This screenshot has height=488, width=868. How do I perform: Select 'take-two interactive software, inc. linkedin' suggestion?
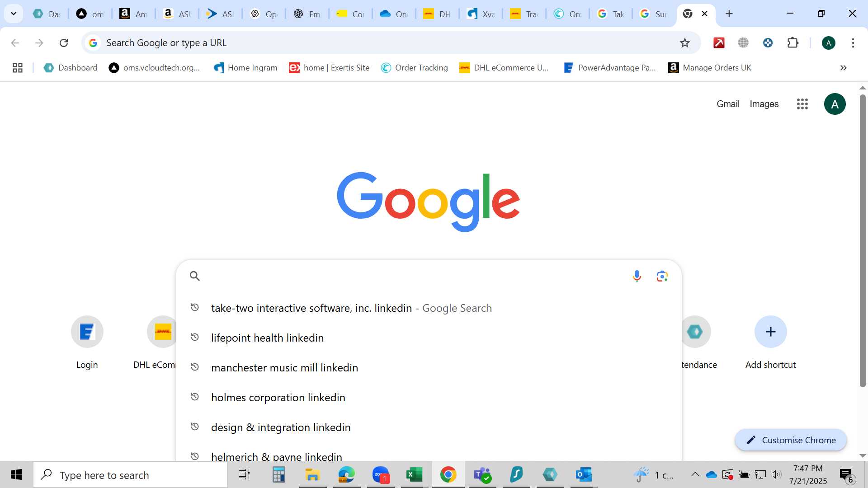click(429, 308)
